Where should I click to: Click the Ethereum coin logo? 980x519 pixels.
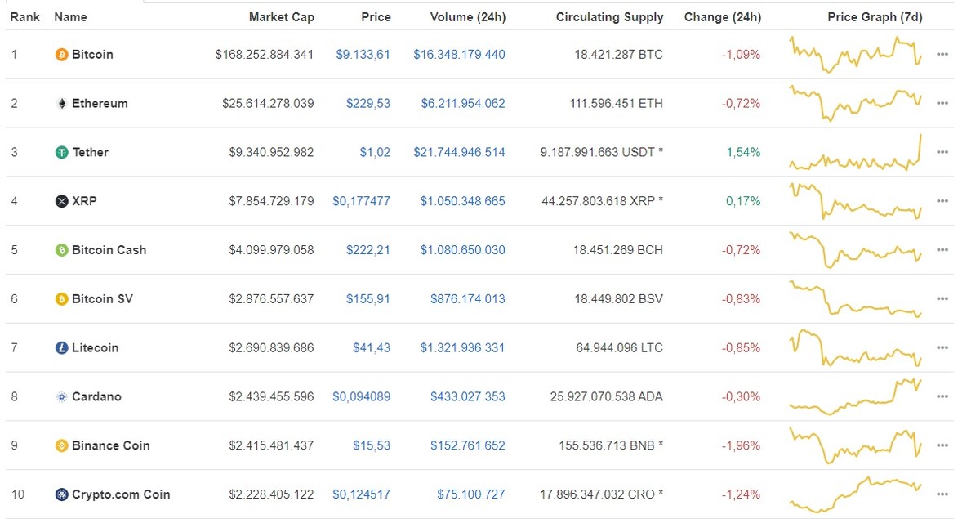coord(60,103)
